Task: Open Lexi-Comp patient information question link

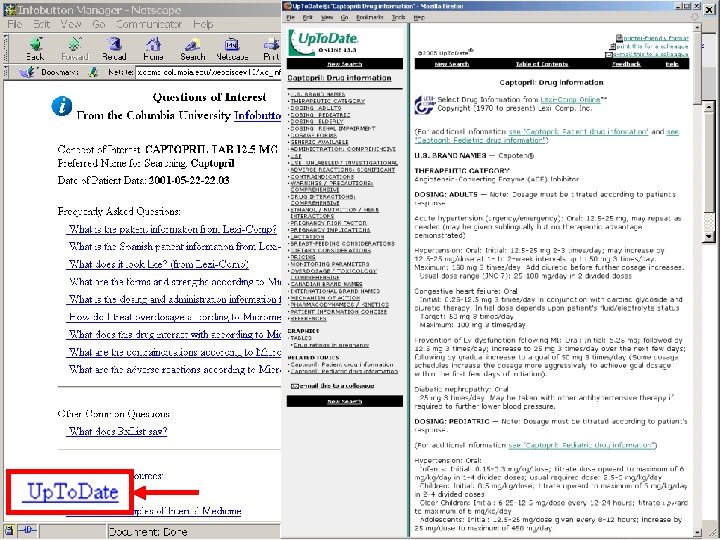Action: [x=173, y=229]
